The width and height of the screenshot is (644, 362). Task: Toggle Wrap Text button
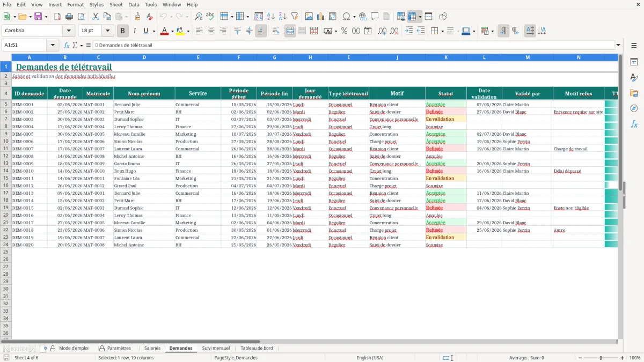[x=276, y=31]
